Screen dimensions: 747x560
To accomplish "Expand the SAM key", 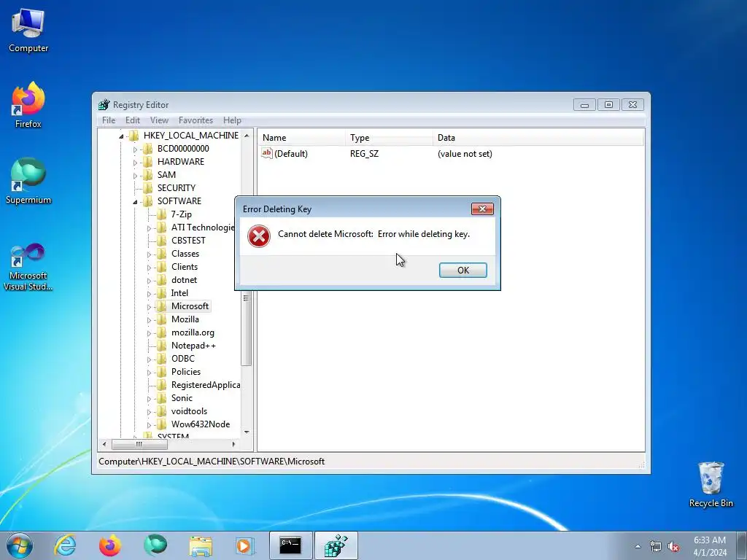I will coord(135,176).
